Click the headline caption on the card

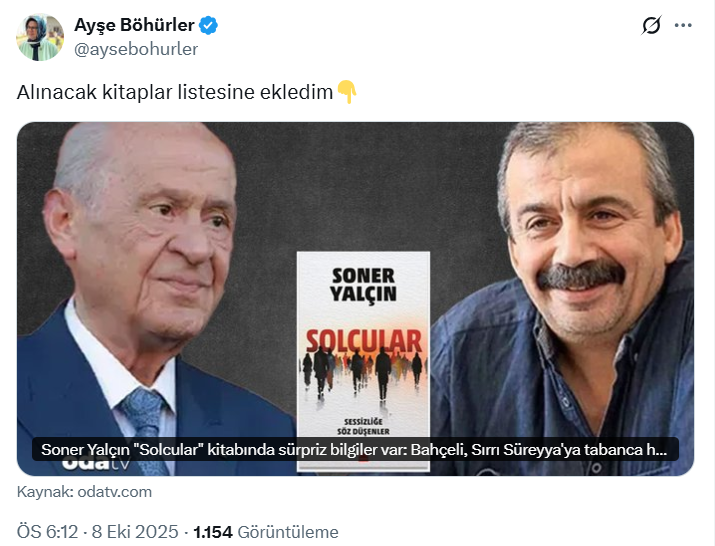(355, 450)
